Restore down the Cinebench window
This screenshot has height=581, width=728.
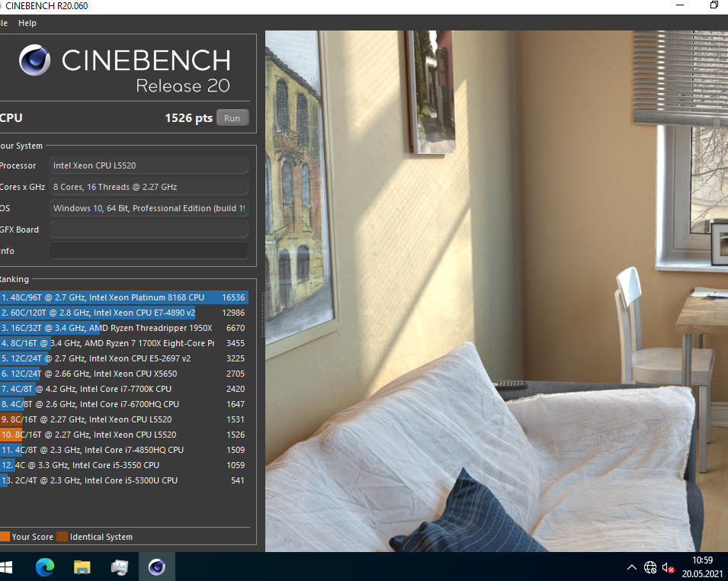tap(714, 5)
